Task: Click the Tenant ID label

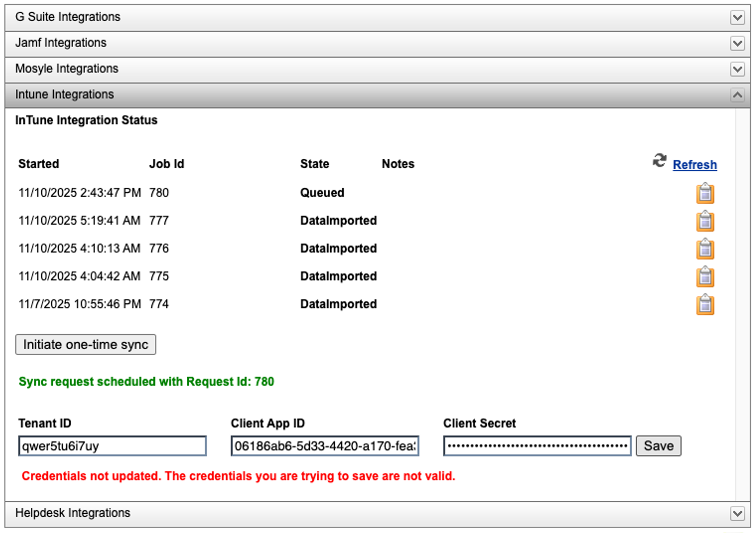Action: 45,423
